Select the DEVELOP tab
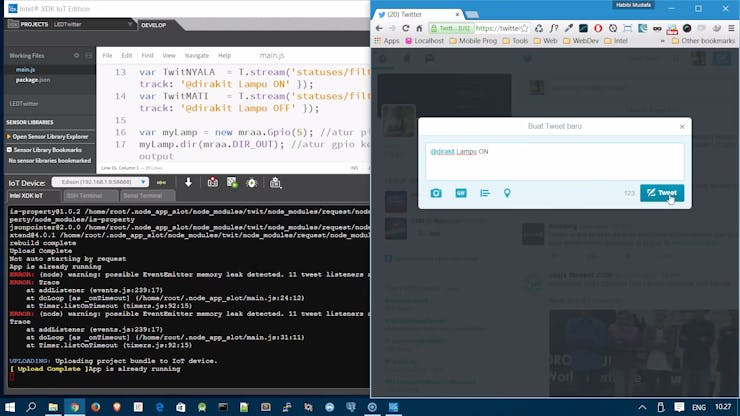Image resolution: width=740 pixels, height=416 pixels. [153, 25]
